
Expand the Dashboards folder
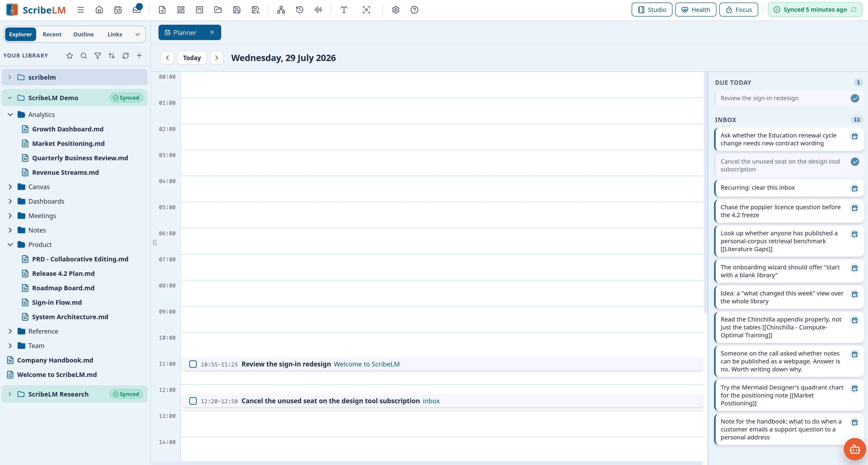pyautogui.click(x=10, y=201)
